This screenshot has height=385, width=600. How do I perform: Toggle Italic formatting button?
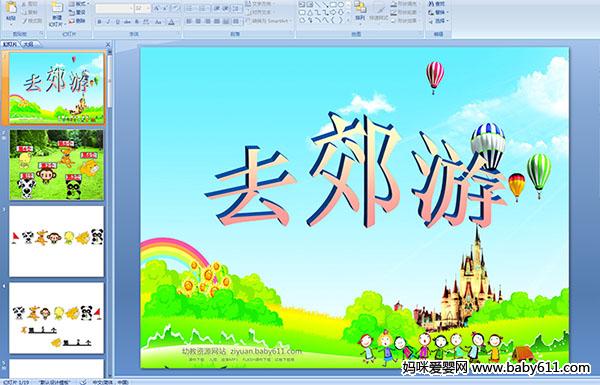pos(108,22)
